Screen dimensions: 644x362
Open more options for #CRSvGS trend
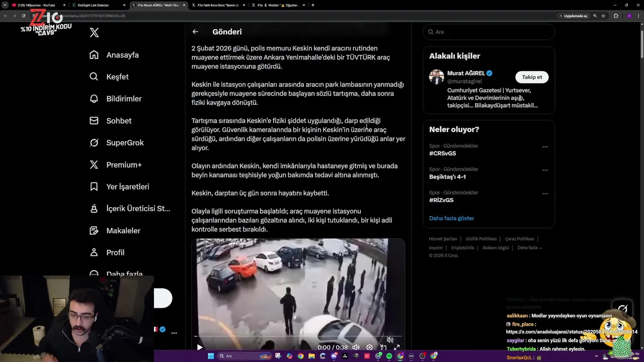pyautogui.click(x=545, y=147)
